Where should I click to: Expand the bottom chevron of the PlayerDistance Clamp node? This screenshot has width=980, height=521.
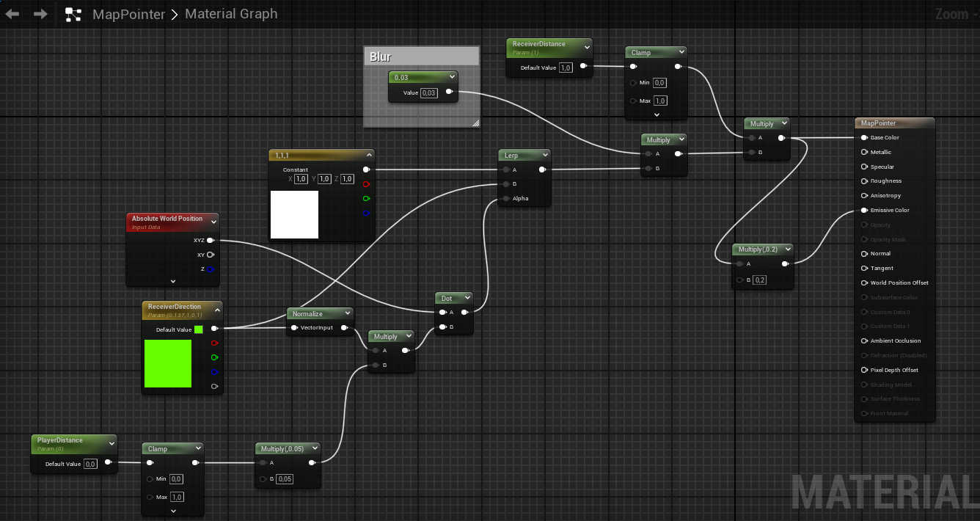[173, 511]
